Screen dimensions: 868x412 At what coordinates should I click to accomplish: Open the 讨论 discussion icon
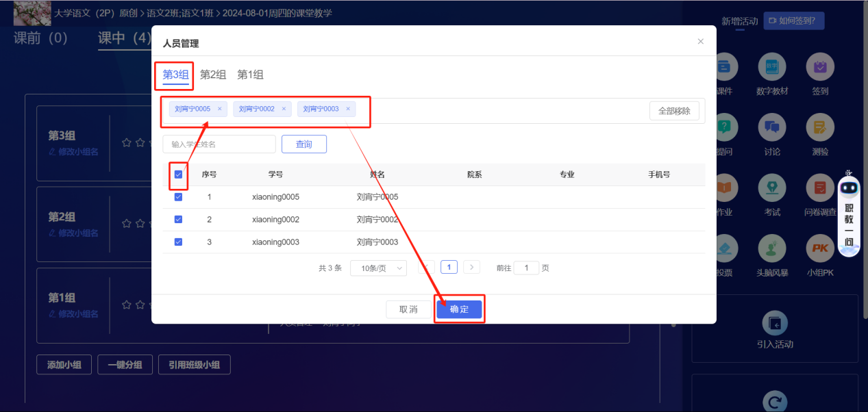[772, 127]
